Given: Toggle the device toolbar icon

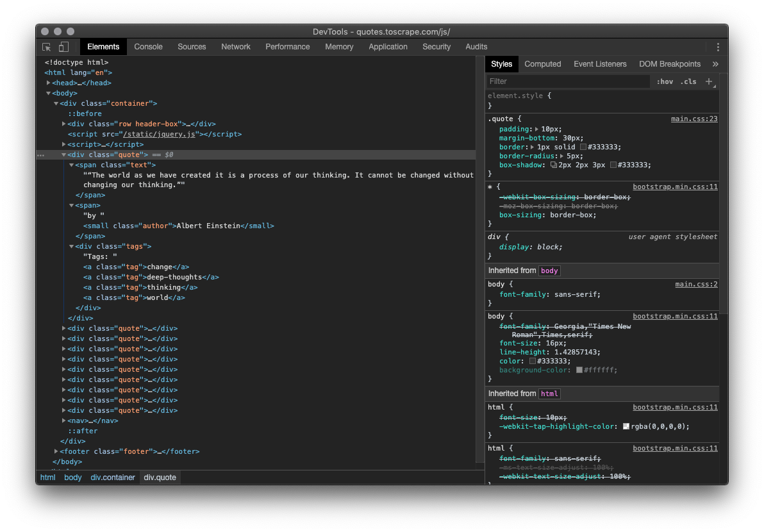Looking at the screenshot, I should [63, 47].
